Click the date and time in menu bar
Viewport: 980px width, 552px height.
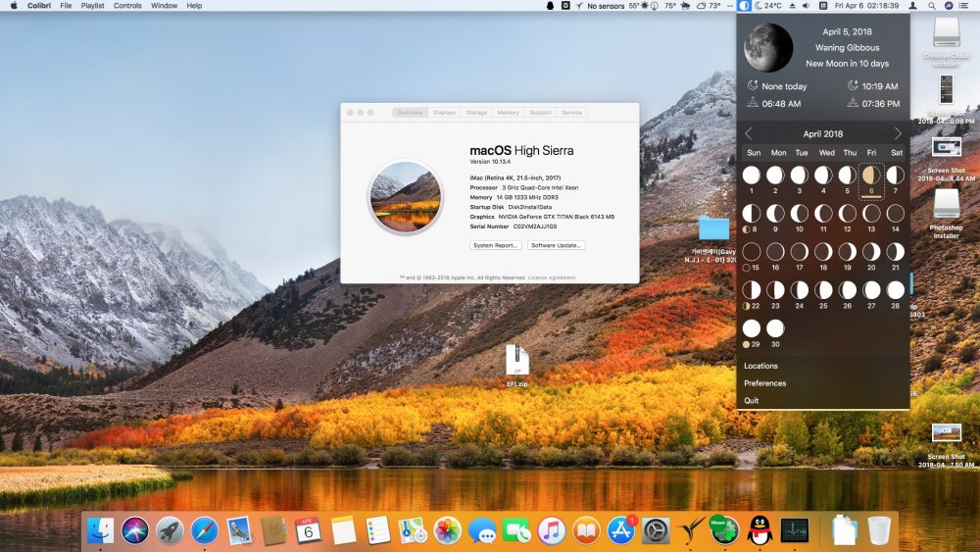[x=867, y=6]
